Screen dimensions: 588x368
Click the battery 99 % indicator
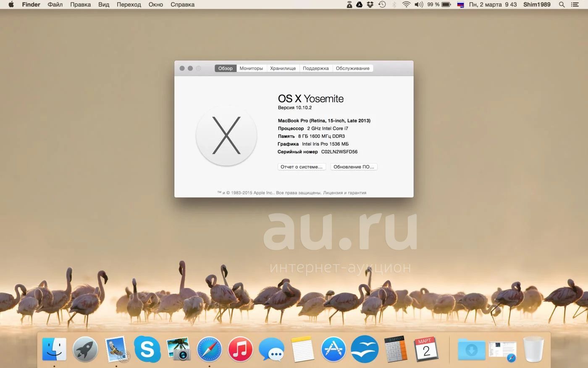pos(439,5)
